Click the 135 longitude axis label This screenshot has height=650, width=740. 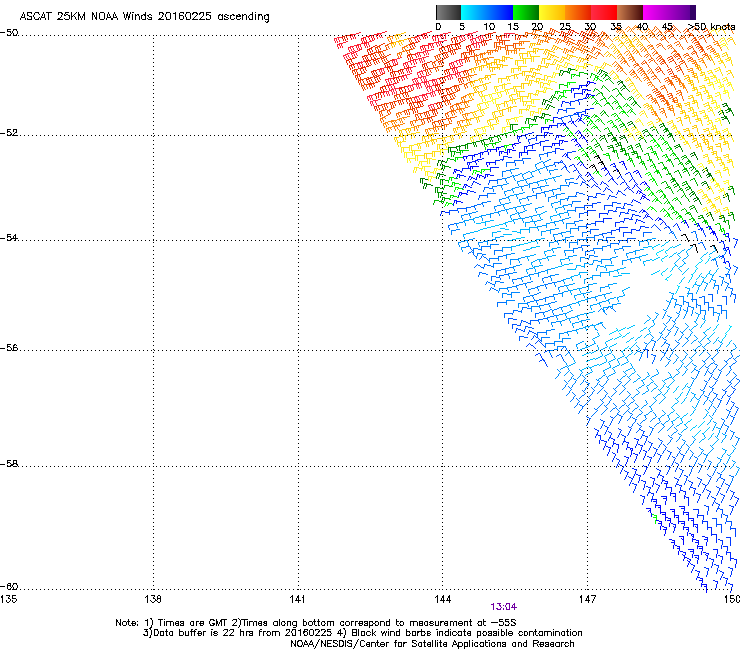pos(8,599)
